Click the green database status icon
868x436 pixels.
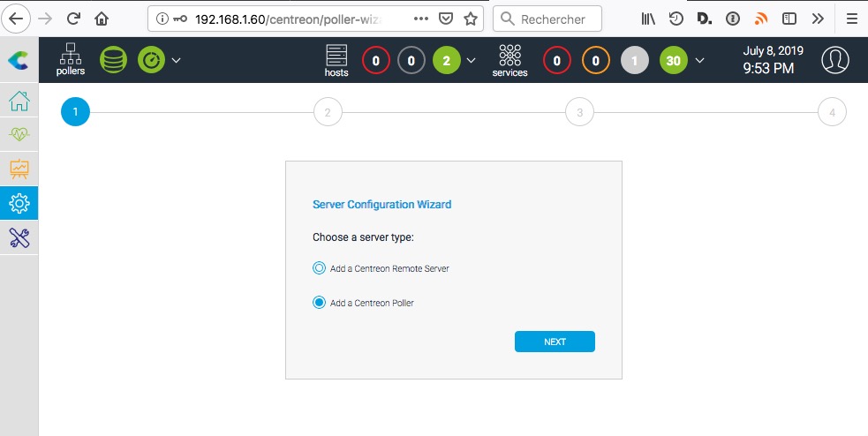[x=113, y=60]
